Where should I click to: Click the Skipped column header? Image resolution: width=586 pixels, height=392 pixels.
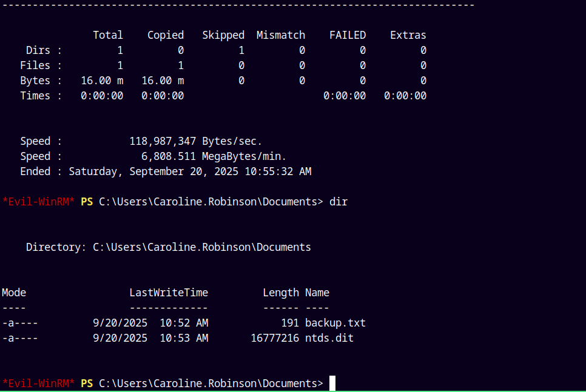[x=223, y=35]
